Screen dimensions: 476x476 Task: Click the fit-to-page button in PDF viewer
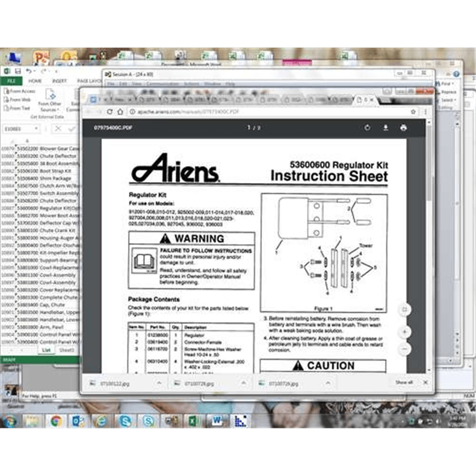click(405, 309)
